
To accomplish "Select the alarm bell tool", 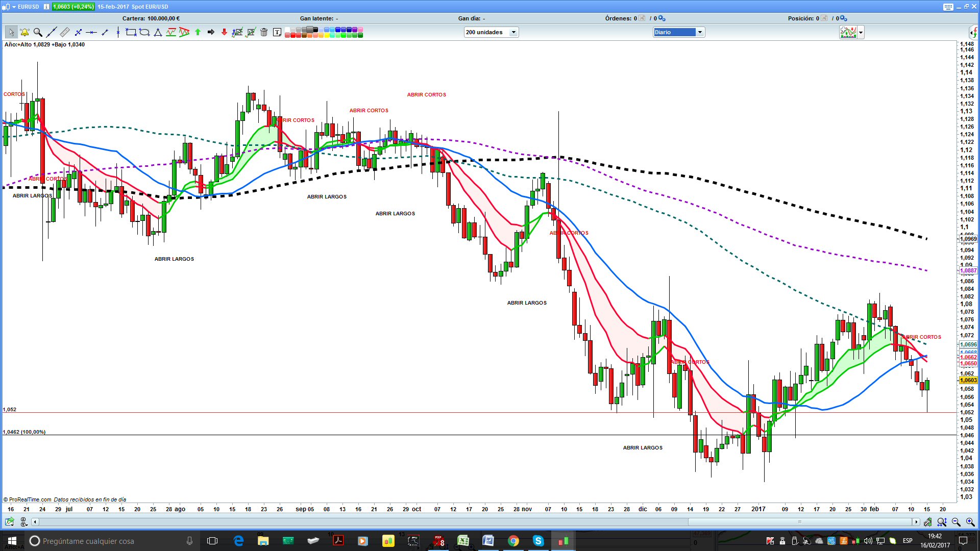I will 24,32.
